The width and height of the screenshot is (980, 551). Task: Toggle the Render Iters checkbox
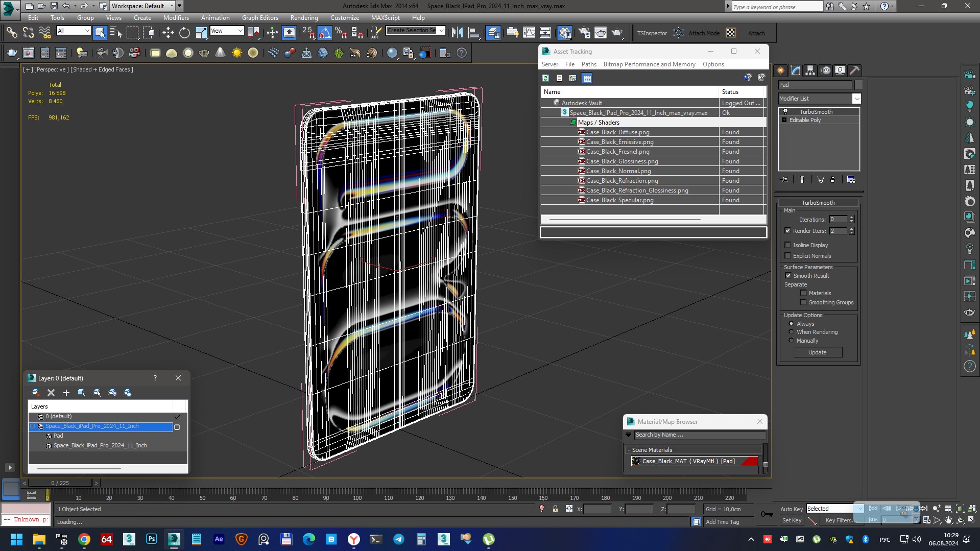click(787, 231)
